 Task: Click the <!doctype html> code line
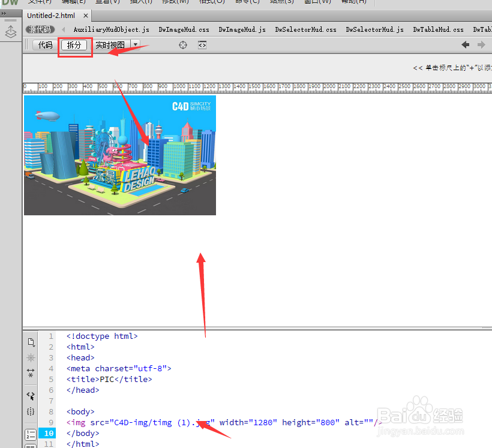click(x=102, y=336)
